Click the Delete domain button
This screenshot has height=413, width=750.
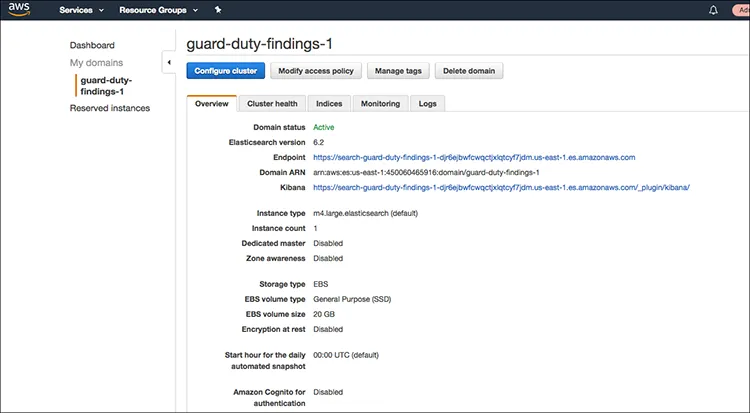(469, 71)
